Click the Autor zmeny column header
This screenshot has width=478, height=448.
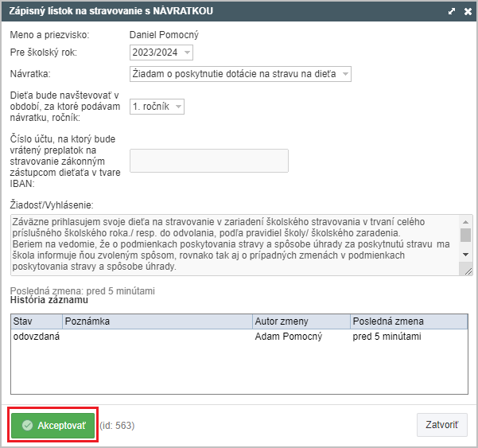coord(301,321)
